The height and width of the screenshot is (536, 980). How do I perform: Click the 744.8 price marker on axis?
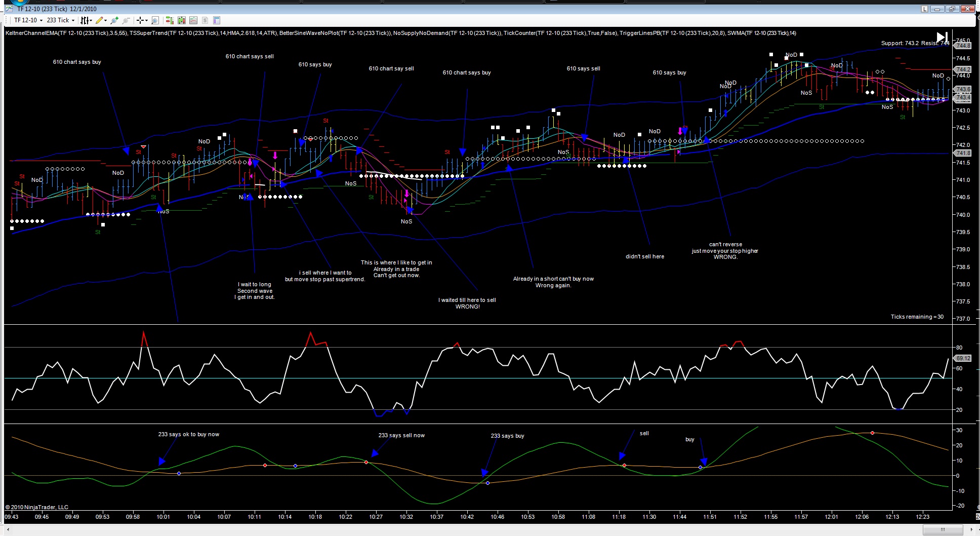click(x=963, y=46)
